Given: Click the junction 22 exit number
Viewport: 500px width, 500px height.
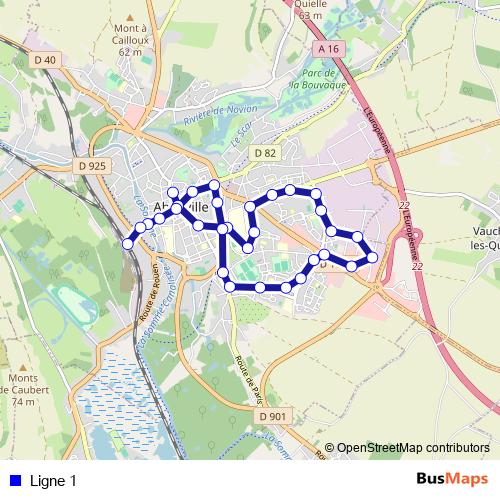Looking at the screenshot, I should point(404,206).
